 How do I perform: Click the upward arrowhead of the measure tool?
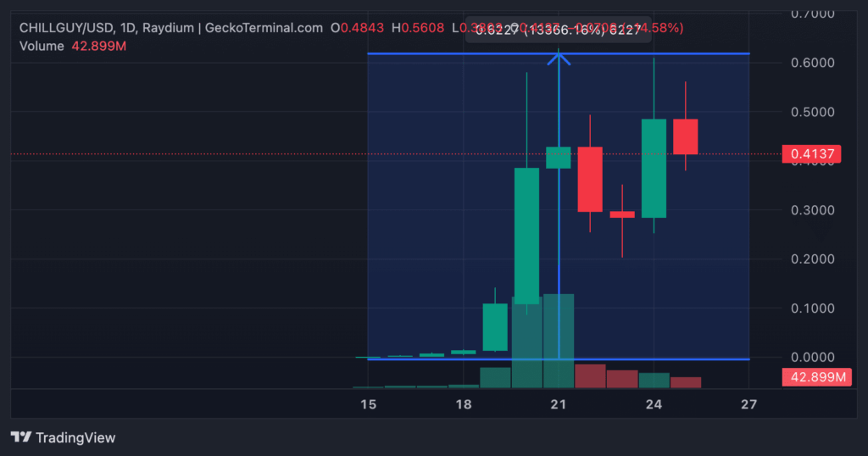coord(559,58)
